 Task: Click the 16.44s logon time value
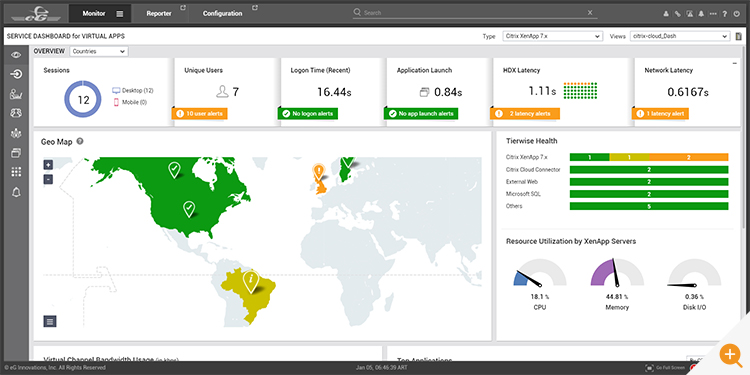(334, 92)
